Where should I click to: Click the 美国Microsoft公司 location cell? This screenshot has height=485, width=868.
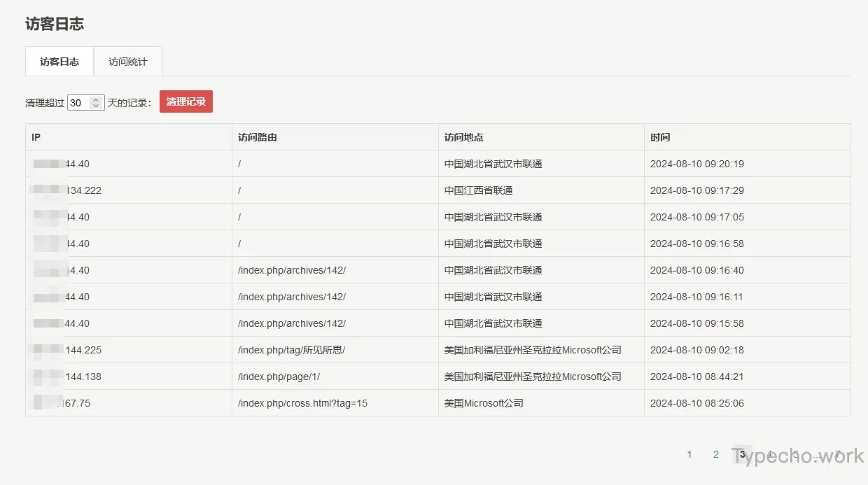(x=484, y=403)
